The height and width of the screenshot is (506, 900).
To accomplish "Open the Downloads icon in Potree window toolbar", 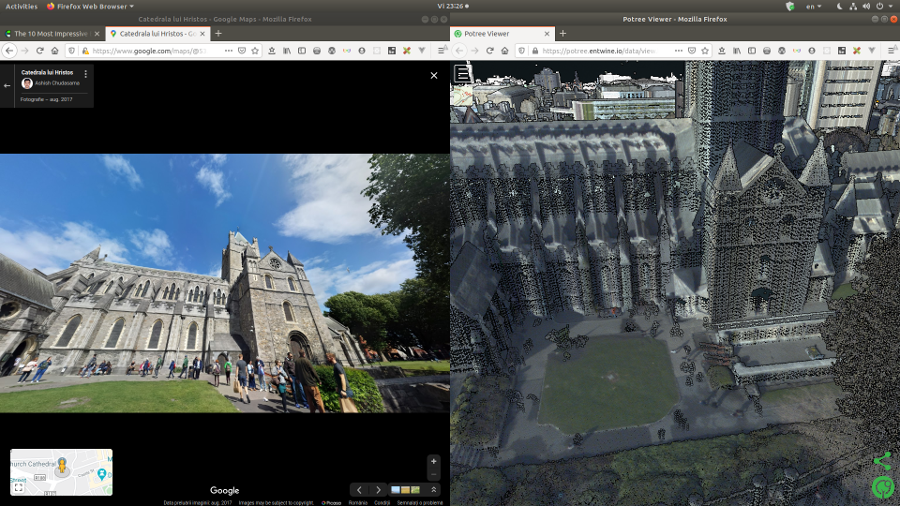I will pos(721,50).
